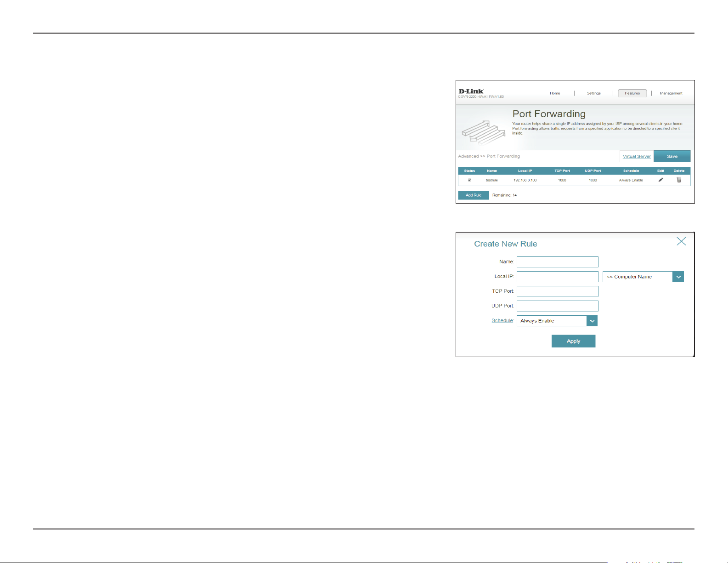Click the Status column header
The width and height of the screenshot is (728, 563).
(x=469, y=171)
